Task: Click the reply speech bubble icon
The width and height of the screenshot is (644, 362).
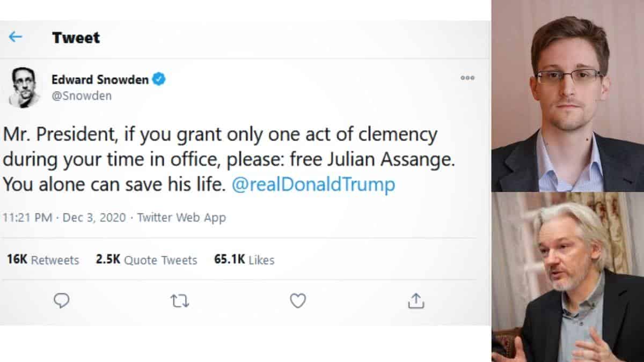Action: pos(62,301)
